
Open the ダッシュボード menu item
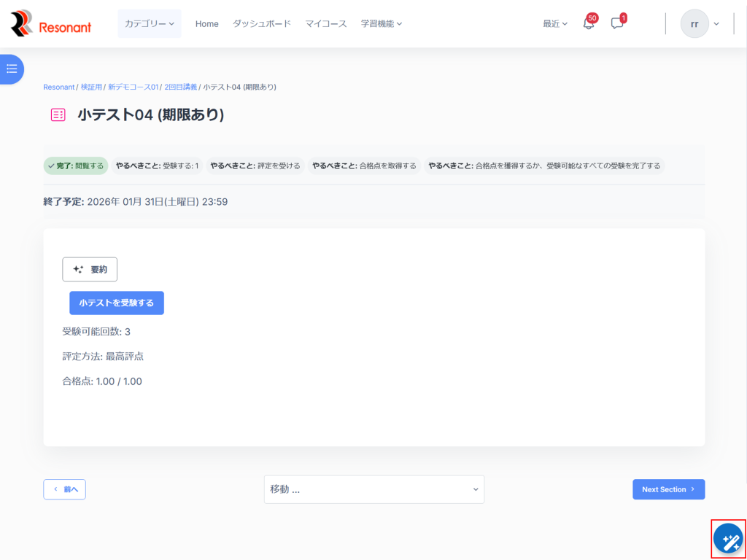(261, 24)
